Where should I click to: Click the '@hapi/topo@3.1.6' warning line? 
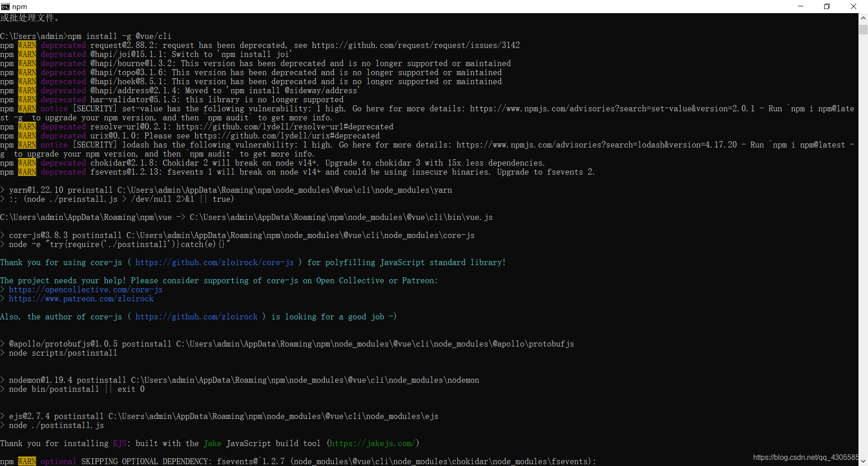[251, 72]
